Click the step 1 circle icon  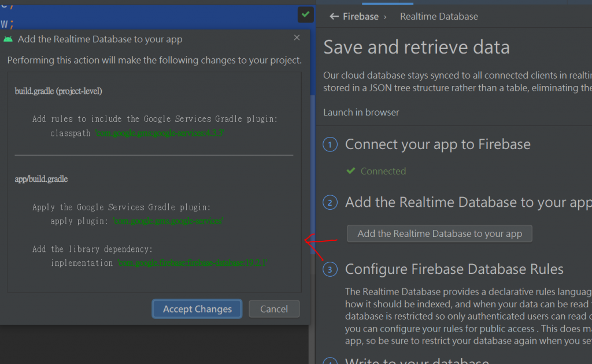point(330,144)
